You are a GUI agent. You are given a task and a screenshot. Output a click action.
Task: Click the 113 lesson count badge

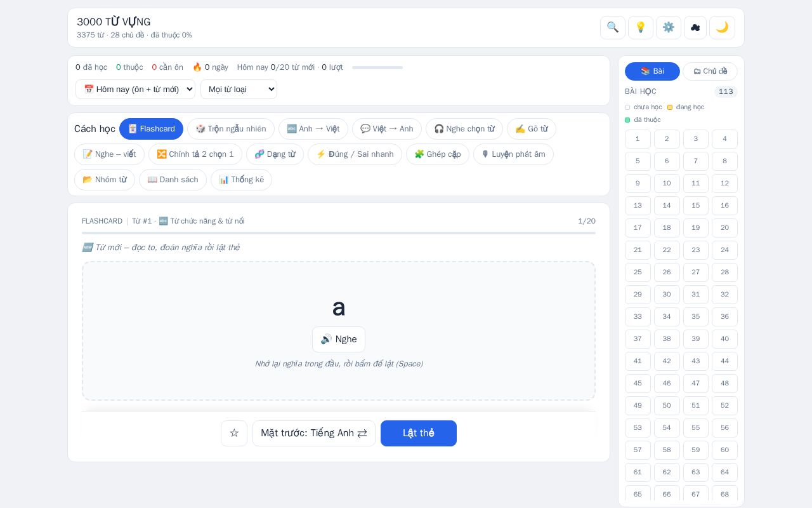(x=726, y=91)
